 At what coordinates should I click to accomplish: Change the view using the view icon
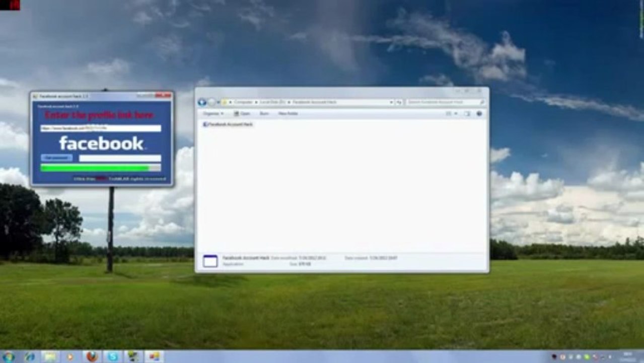coord(449,114)
